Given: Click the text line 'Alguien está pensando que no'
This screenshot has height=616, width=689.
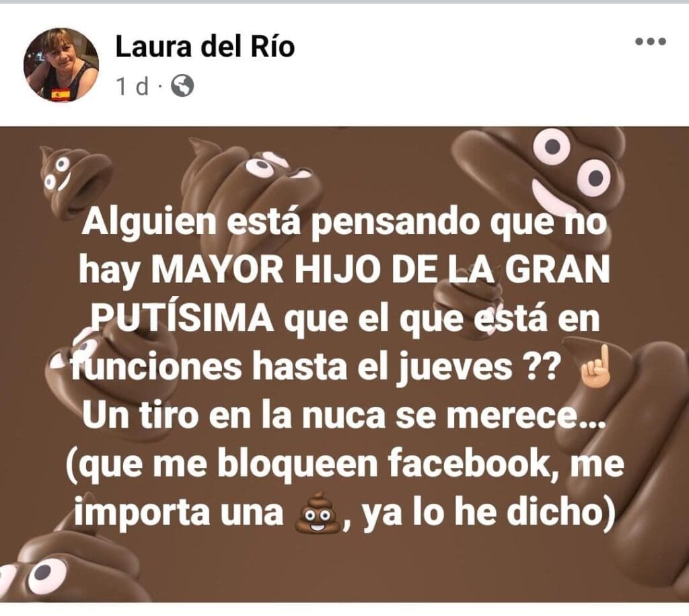Looking at the screenshot, I should pos(344,222).
